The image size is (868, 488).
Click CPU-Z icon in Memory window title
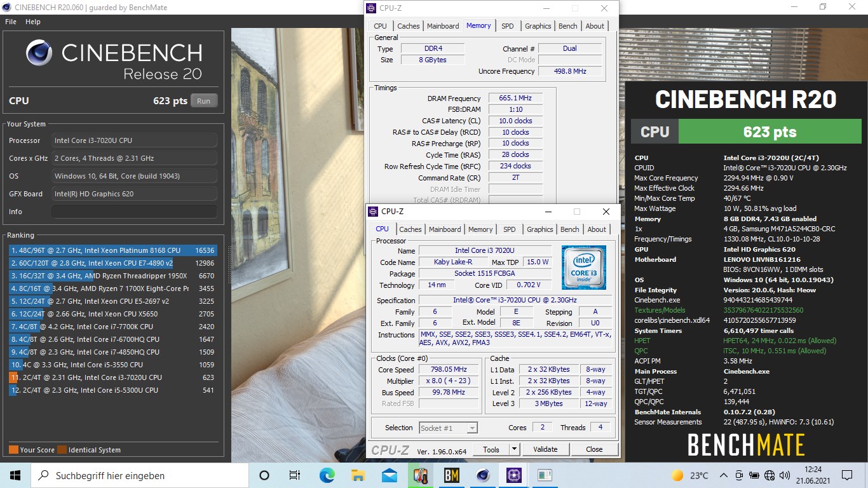(372, 8)
